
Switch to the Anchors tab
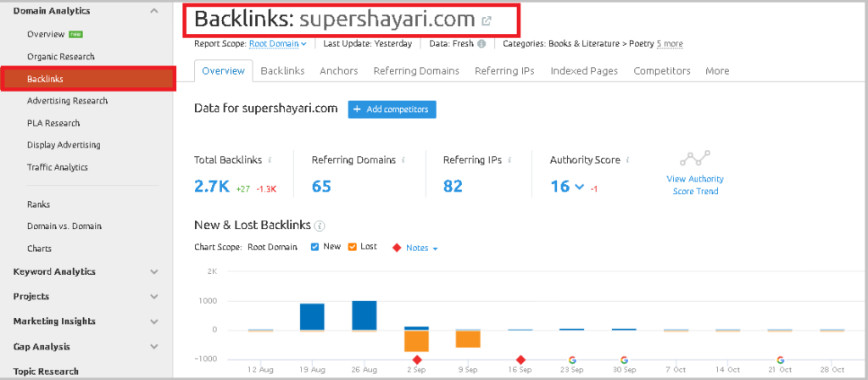[339, 71]
